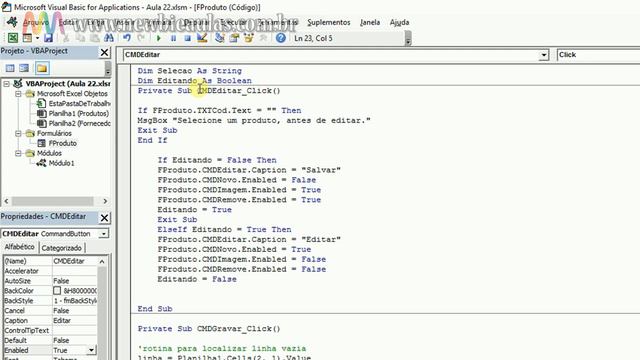Click the Break (pause) icon
This screenshot has width=640, height=360.
[x=173, y=38]
